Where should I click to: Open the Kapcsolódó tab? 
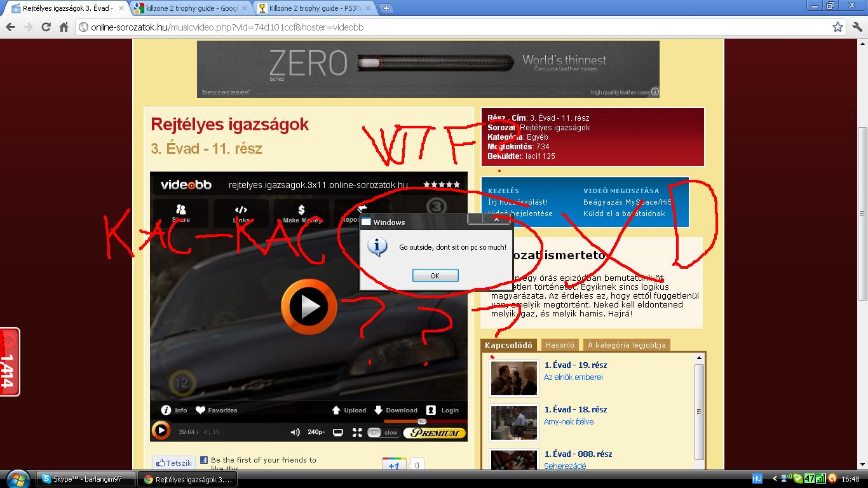pos(508,345)
